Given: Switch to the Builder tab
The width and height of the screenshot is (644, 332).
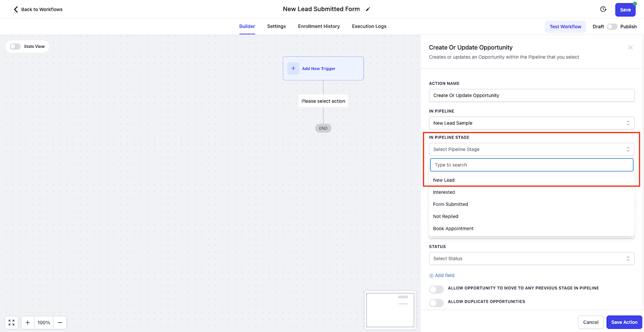Looking at the screenshot, I should tap(247, 26).
